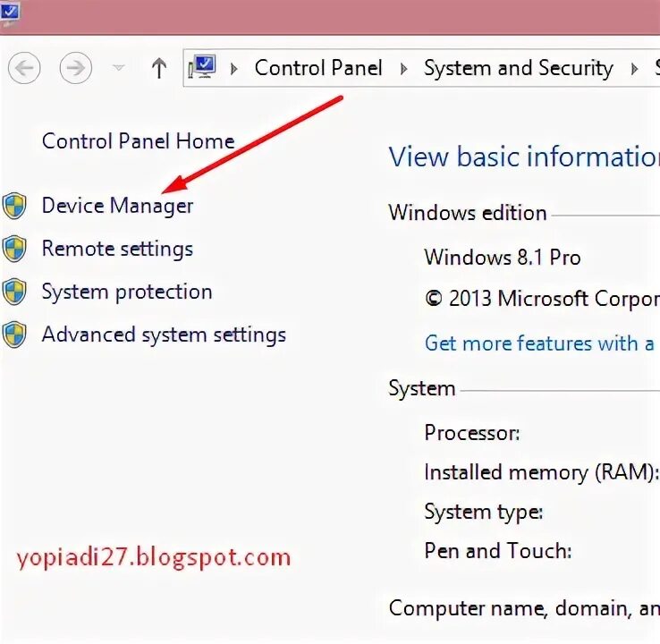This screenshot has width=660, height=644.
Task: Expand chevron before Control Panel breadcrumb
Action: click(234, 68)
